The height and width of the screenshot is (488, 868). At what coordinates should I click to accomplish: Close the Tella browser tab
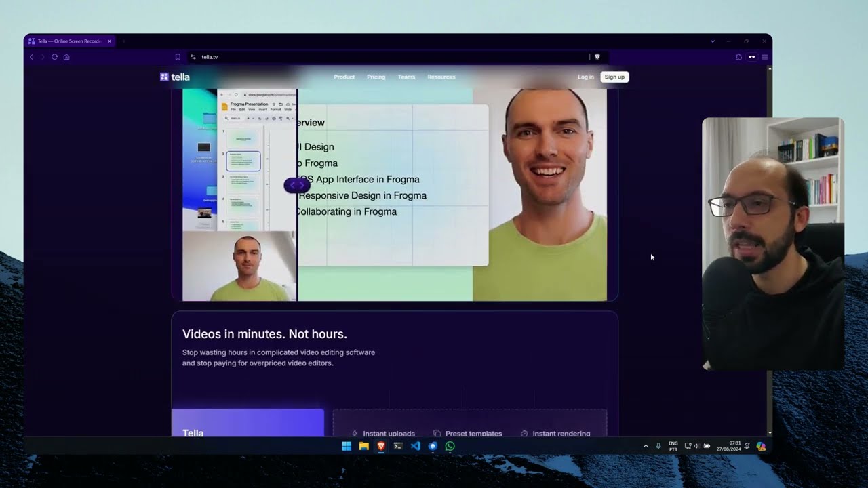109,41
